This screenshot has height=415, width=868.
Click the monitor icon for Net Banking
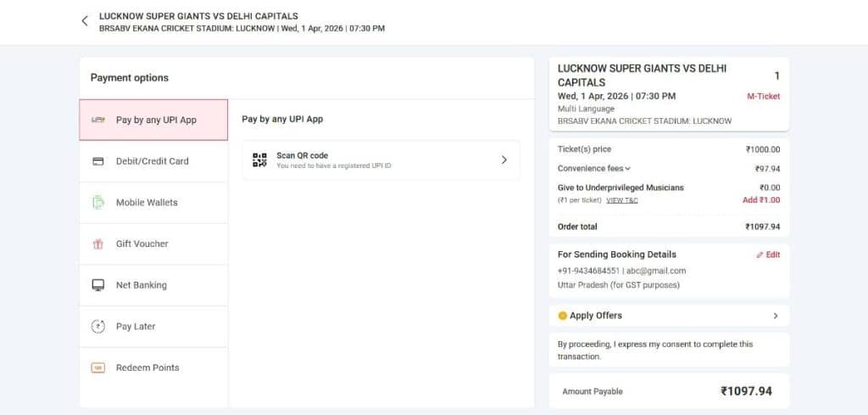(98, 285)
